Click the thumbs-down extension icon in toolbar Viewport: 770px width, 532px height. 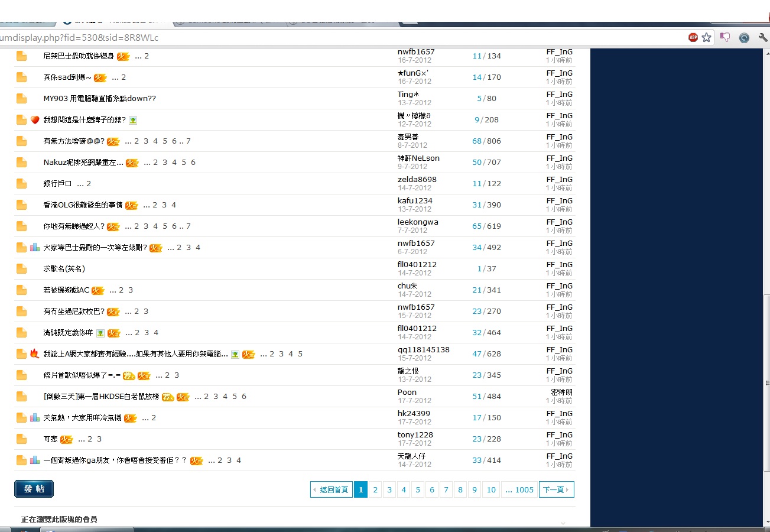[x=725, y=37]
